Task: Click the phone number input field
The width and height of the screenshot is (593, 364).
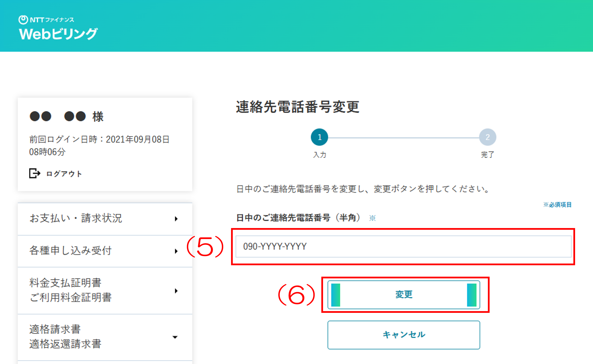Action: tap(403, 246)
